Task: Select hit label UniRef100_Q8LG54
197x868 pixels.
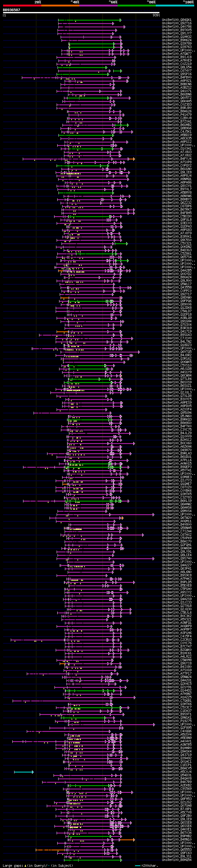Action: pos(177,67)
